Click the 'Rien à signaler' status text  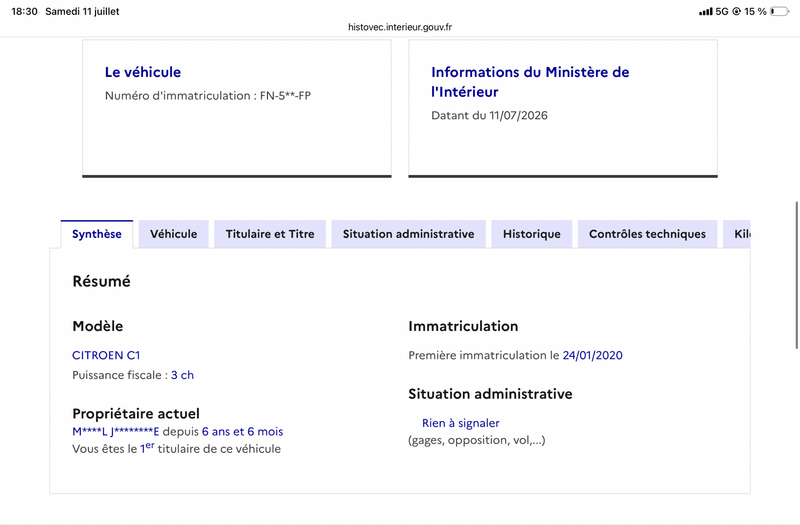click(x=461, y=423)
